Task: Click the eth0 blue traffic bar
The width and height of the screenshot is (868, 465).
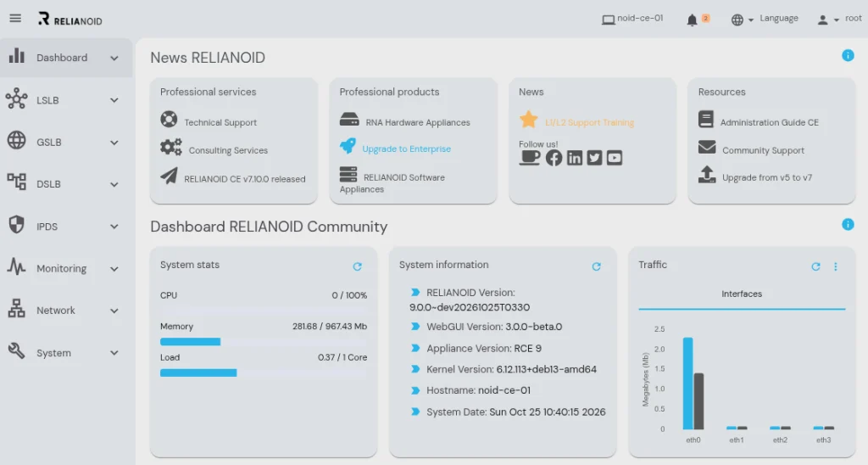Action: coord(687,383)
